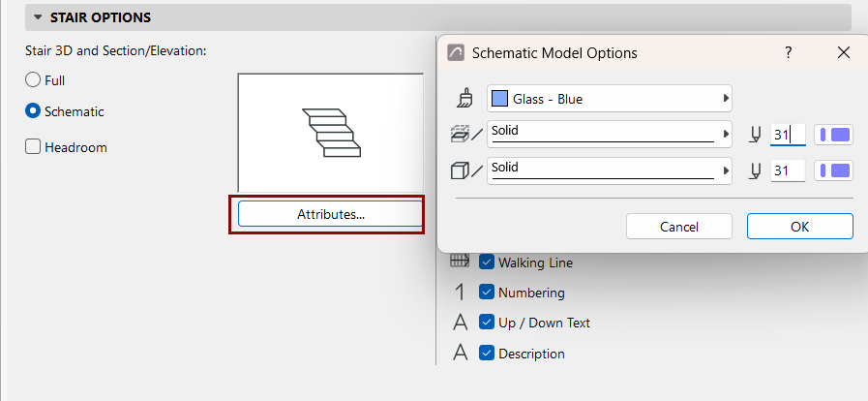Click the uncut line pen number field
Screen dimensions: 868x401
pos(788,170)
